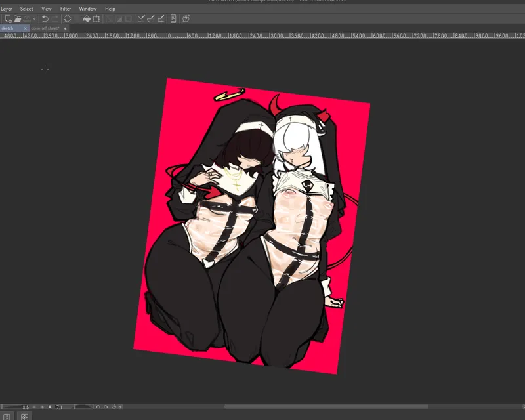Click the zoom out minus button

click(x=34, y=407)
